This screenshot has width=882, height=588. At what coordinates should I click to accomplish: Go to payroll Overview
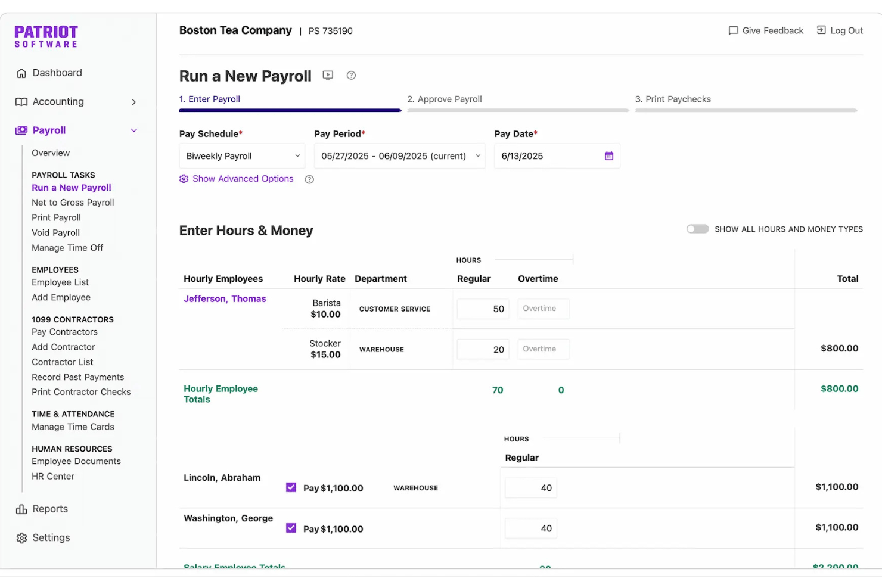click(51, 153)
